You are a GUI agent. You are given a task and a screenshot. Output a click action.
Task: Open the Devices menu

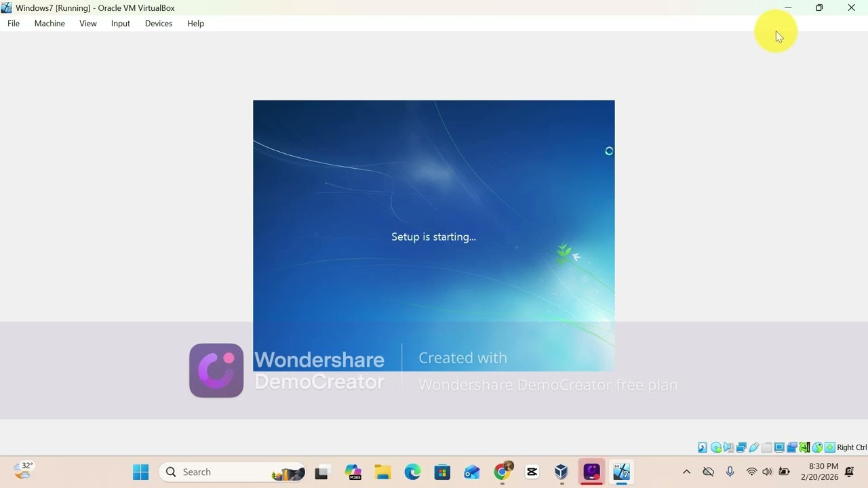tap(159, 23)
